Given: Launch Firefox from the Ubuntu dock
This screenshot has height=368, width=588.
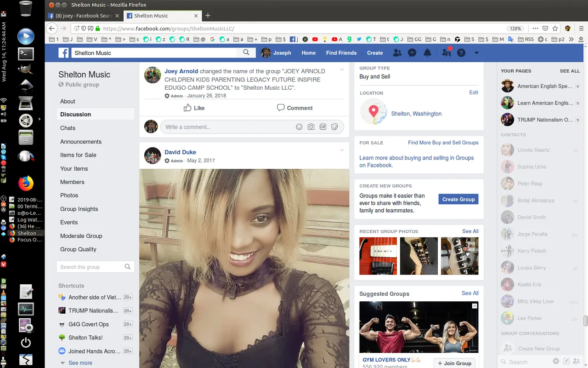Looking at the screenshot, I should (26, 183).
